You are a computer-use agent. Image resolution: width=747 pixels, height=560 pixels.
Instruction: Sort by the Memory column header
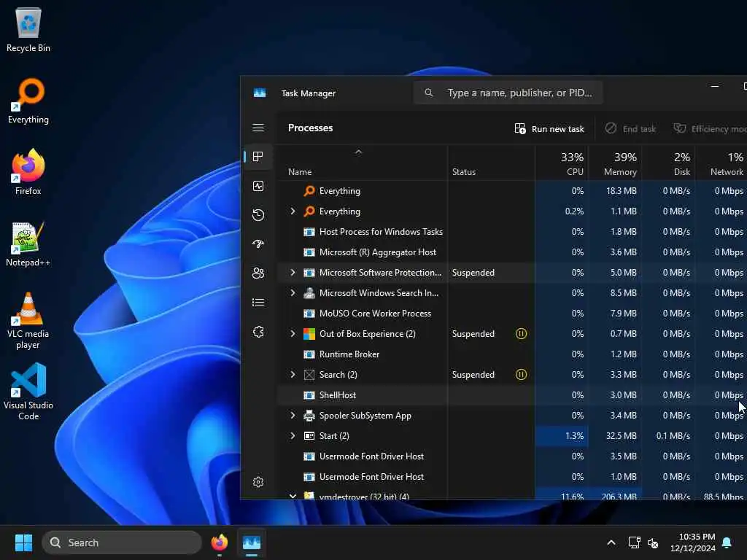click(615, 163)
